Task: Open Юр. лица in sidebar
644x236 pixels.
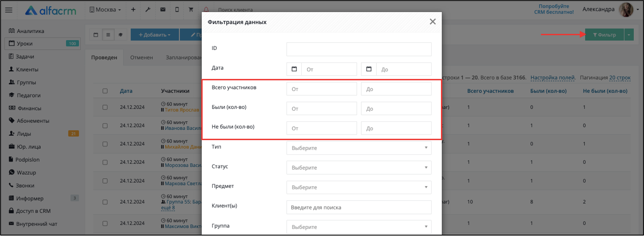Action: tap(25, 147)
